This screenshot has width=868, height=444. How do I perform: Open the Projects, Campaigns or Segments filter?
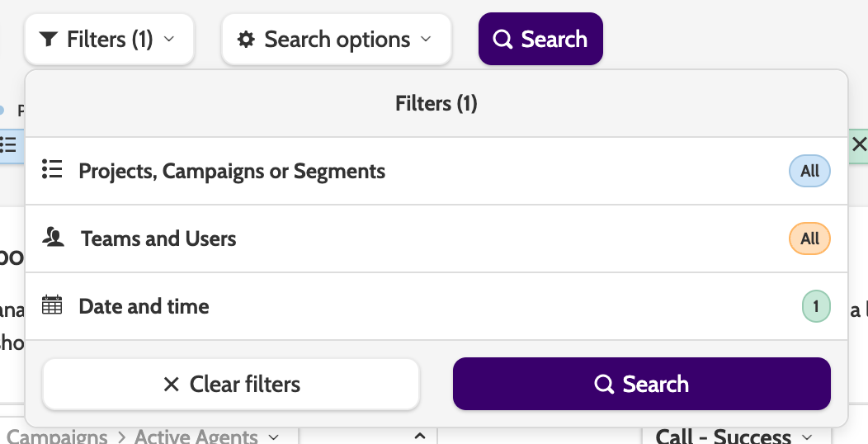click(x=232, y=171)
